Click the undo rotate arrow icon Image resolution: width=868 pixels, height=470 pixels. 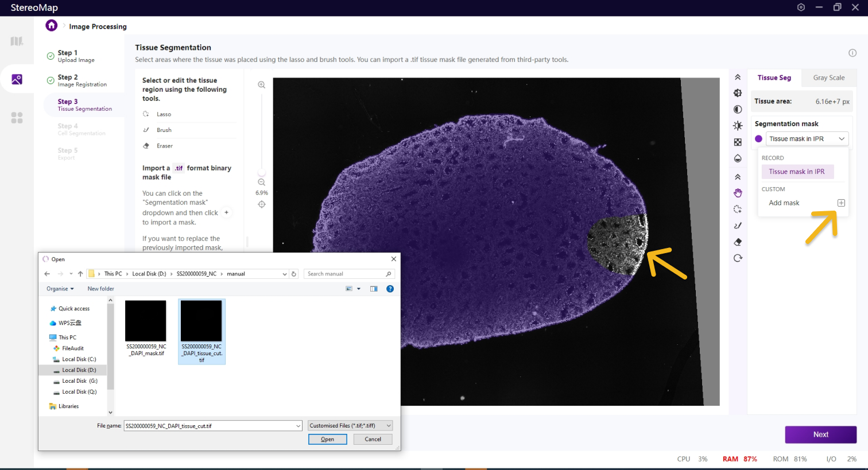click(738, 258)
